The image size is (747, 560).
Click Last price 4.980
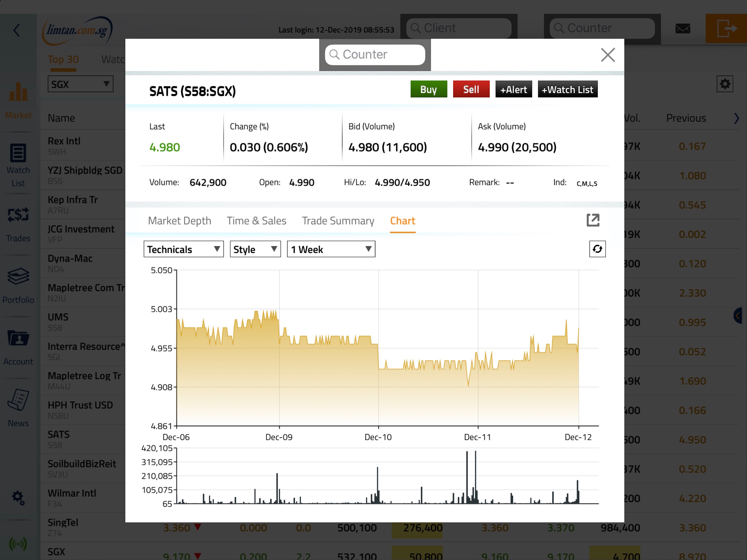coord(165,147)
